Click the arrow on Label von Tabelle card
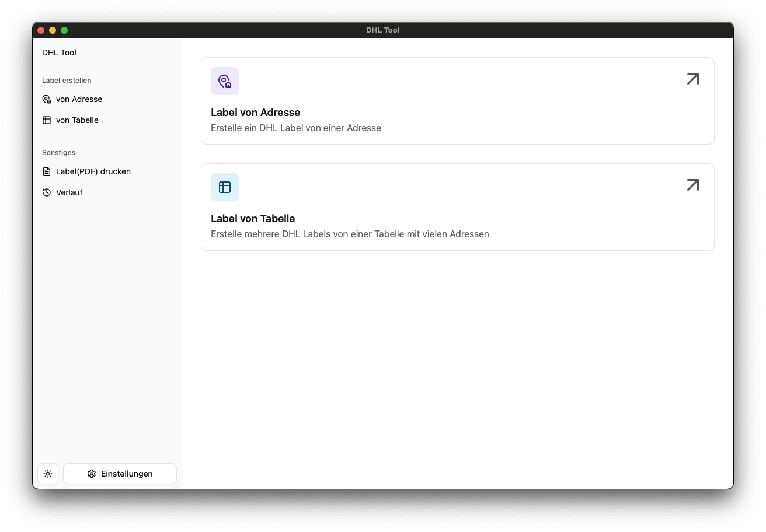The height and width of the screenshot is (532, 766). pyautogui.click(x=693, y=185)
